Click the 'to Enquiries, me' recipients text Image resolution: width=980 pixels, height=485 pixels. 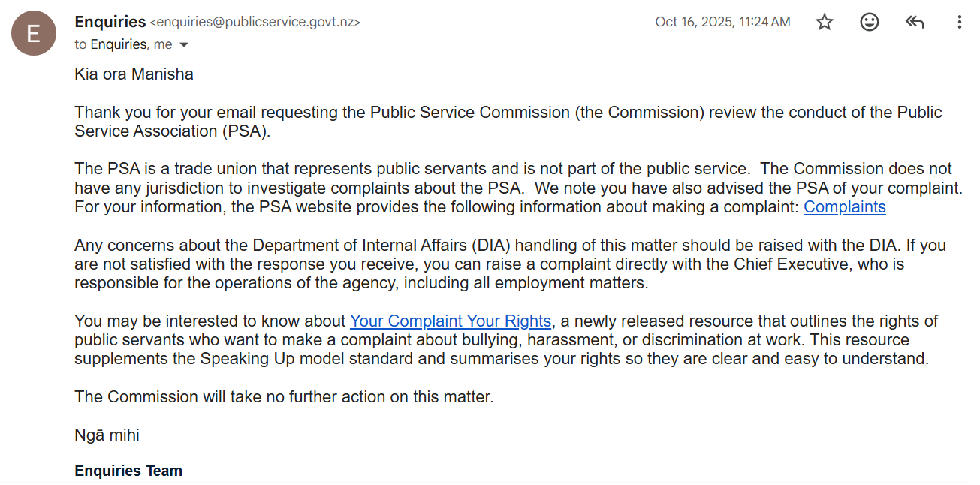[123, 44]
